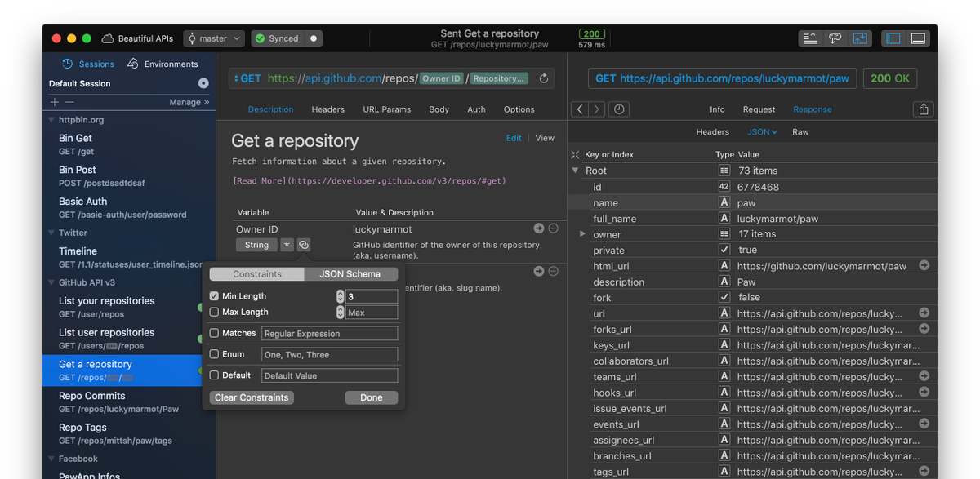980x479 pixels.
Task: Click the asterisk required button for Owner ID
Action: 287,245
